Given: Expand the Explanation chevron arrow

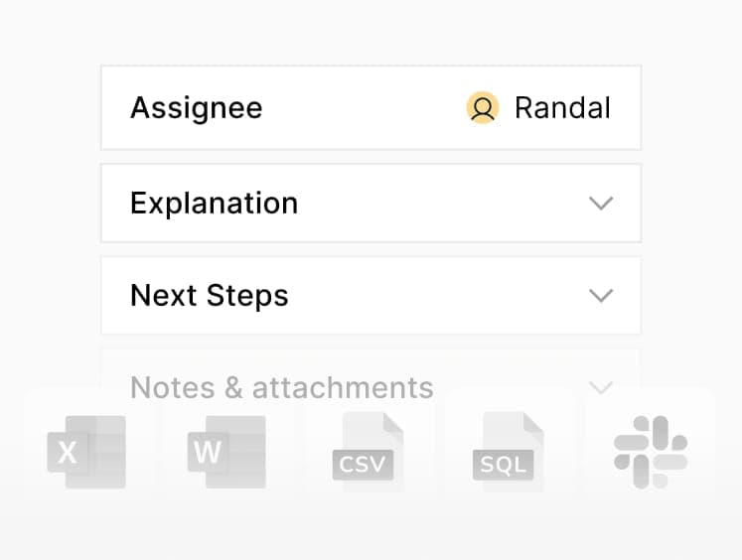Looking at the screenshot, I should [601, 203].
